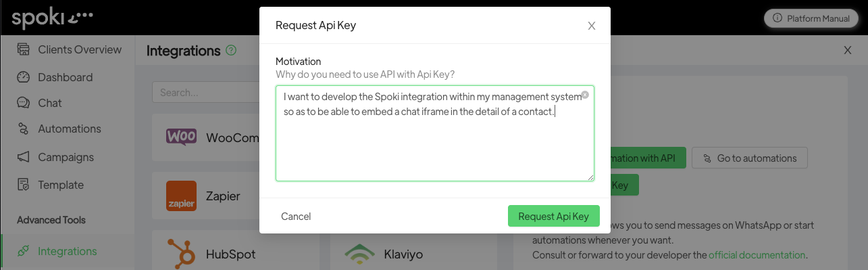Screen dimensions: 868x270
Task: Click the Clients Overview sidebar icon
Action: tap(24, 49)
